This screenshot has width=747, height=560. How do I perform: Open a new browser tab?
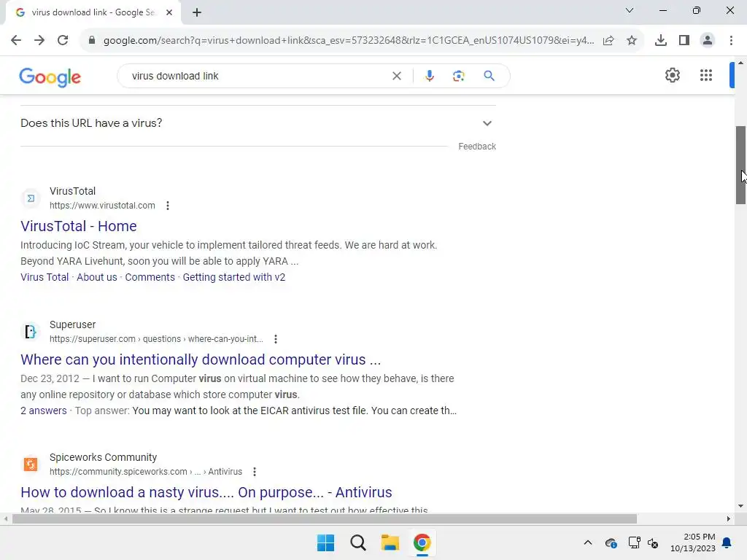point(197,12)
